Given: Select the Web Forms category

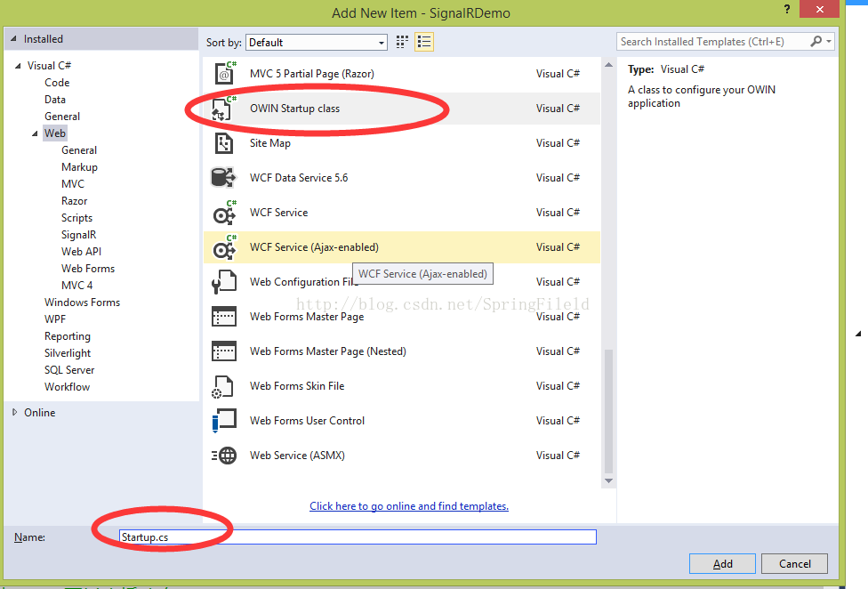Looking at the screenshot, I should (88, 269).
